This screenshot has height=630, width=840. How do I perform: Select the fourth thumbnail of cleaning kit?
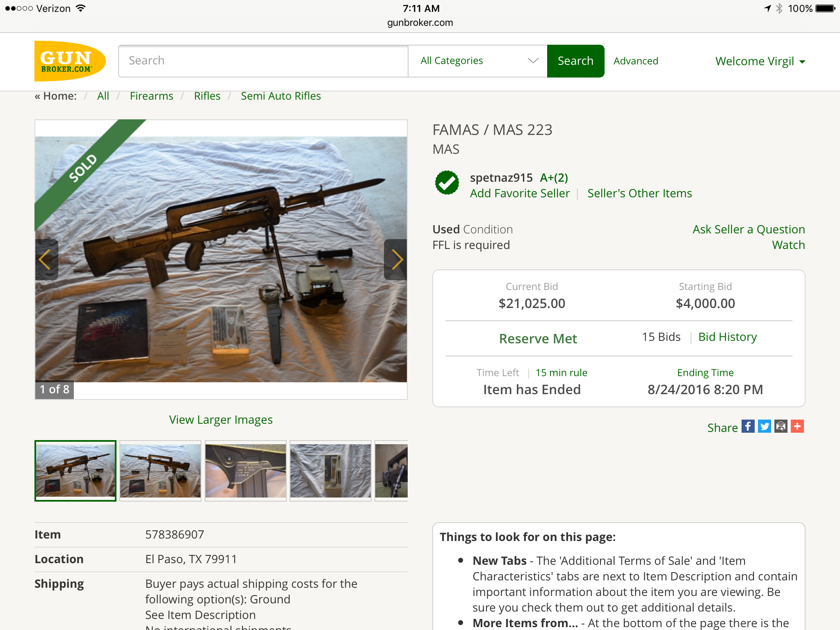[x=330, y=471]
